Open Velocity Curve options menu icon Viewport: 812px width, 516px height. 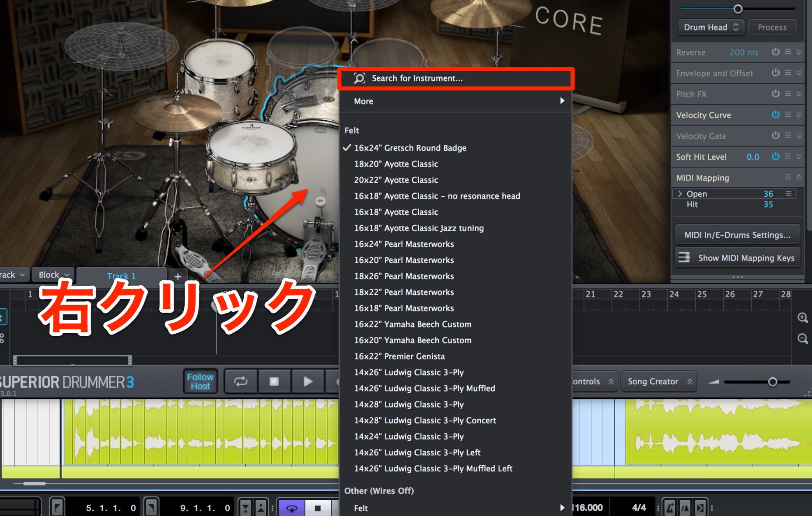click(x=788, y=115)
